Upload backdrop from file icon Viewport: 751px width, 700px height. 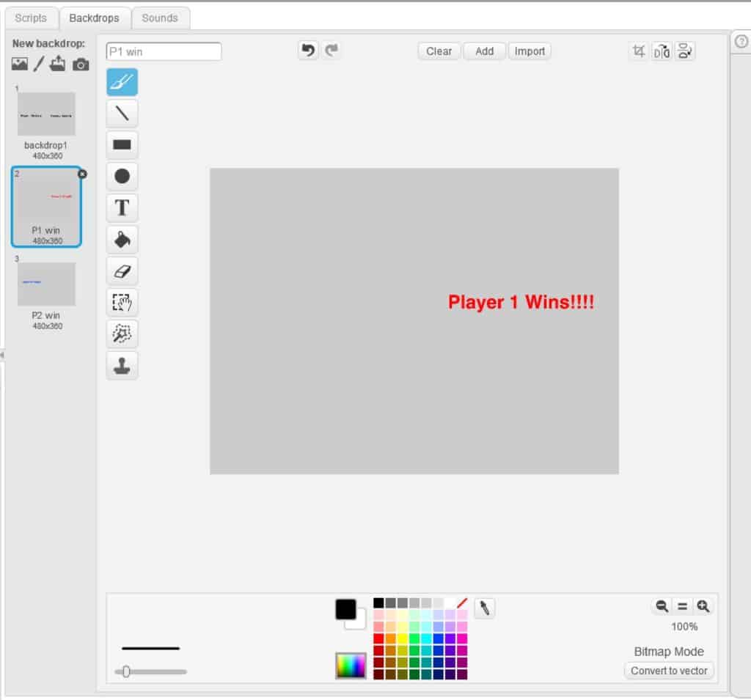click(x=57, y=64)
